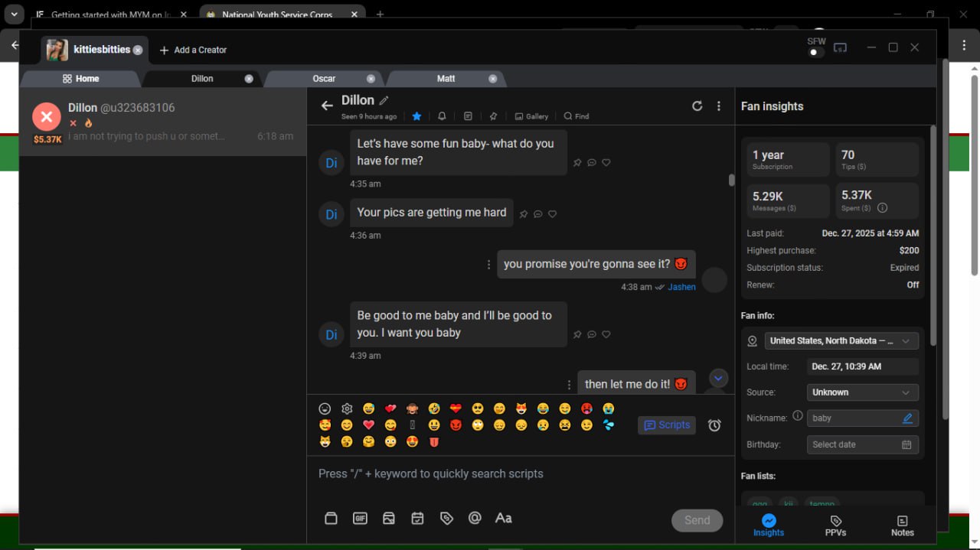Open the Source dropdown set to Unknown

tap(863, 392)
